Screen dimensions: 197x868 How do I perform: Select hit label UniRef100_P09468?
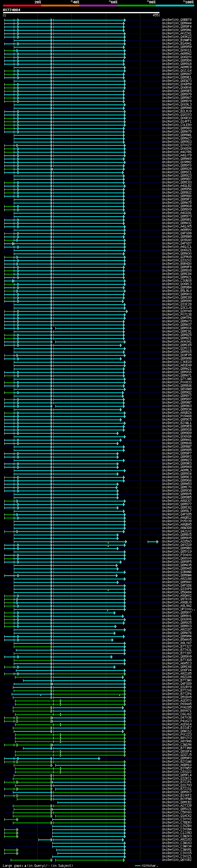tap(177, 416)
